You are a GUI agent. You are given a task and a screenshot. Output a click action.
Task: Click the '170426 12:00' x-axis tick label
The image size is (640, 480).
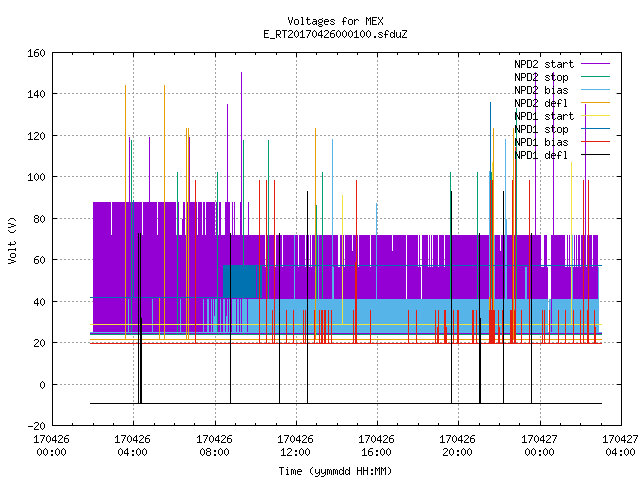tap(296, 446)
